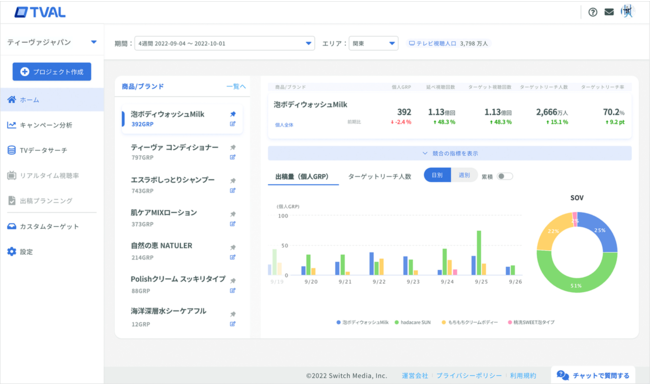
Task: Switch to ターゲットリーチ人数 tab
Action: click(379, 177)
